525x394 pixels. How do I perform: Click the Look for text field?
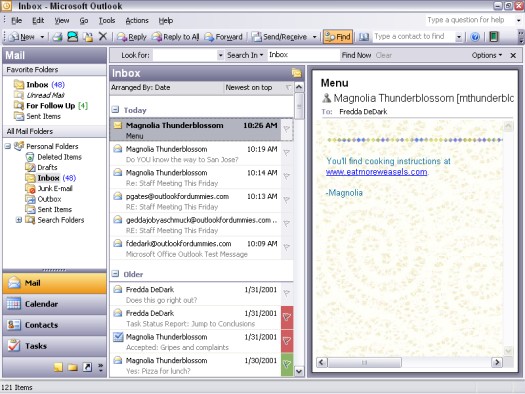pos(185,55)
